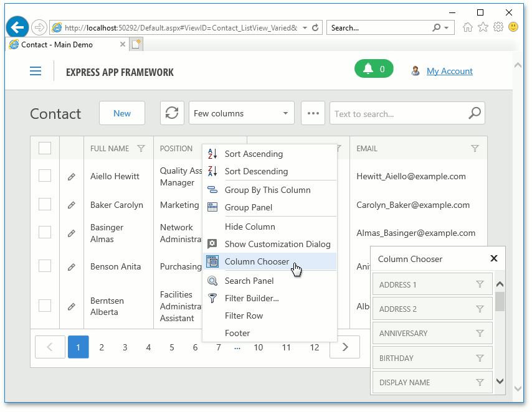Open Show Customization Dialog menu item
This screenshot has height=412, width=532.
(270, 244)
